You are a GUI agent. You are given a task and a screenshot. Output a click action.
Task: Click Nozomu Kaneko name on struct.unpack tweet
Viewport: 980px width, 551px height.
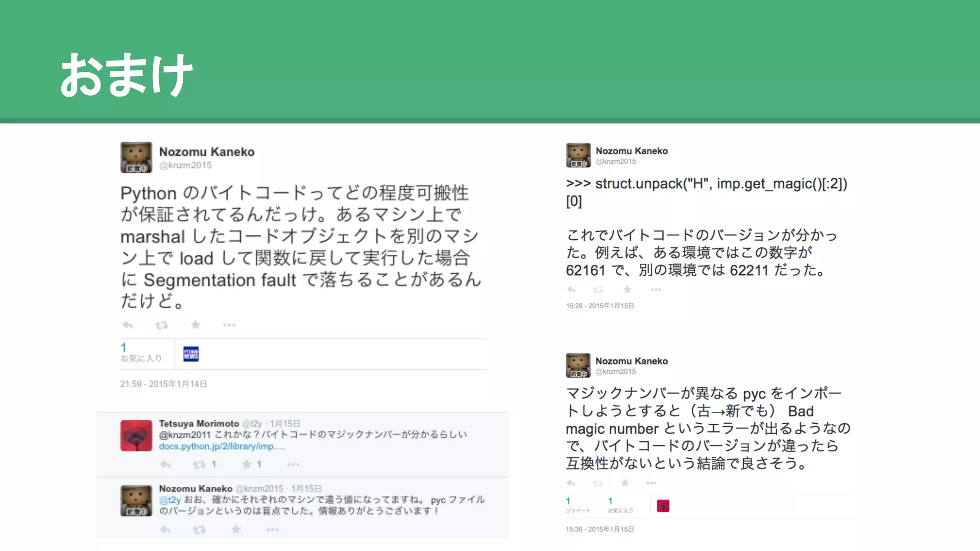click(632, 151)
